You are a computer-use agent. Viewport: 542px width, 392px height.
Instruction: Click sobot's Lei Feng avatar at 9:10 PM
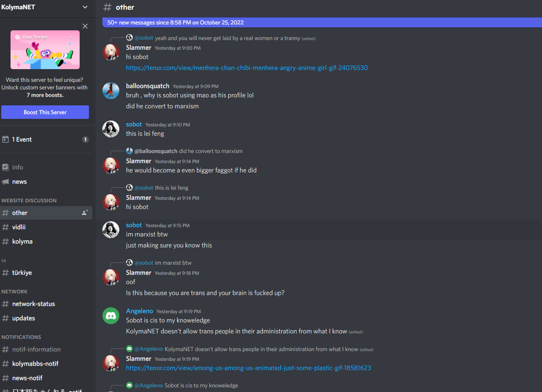coord(111,129)
